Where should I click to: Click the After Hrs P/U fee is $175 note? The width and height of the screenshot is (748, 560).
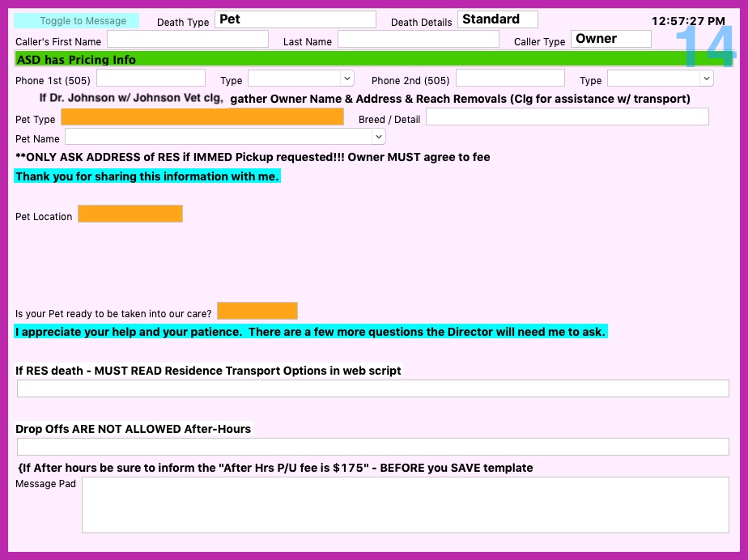[x=275, y=468]
